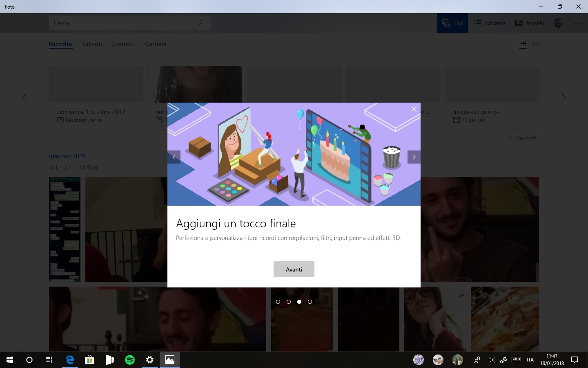Open the pizza photo thumbnail
Screen dimensions: 588x368
coord(505,319)
